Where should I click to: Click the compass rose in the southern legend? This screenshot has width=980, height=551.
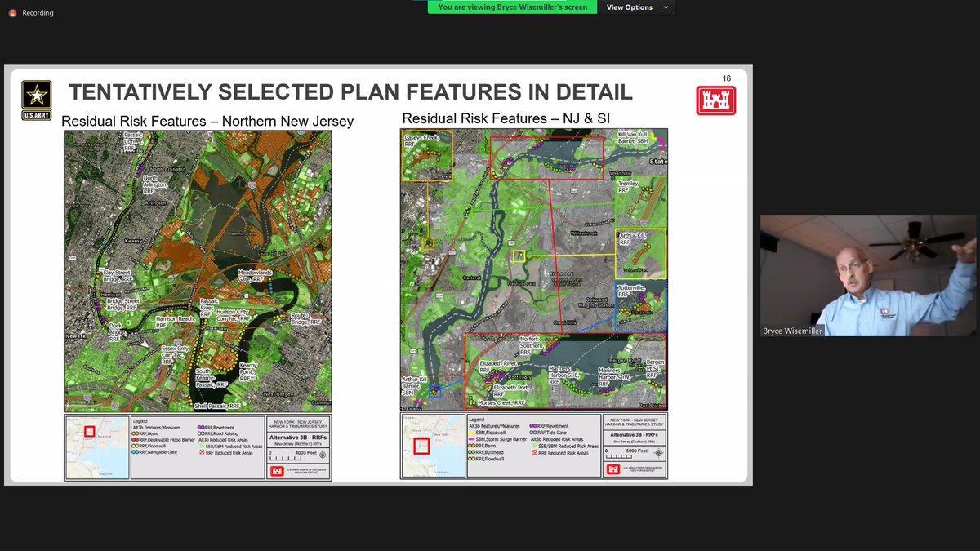point(657,453)
